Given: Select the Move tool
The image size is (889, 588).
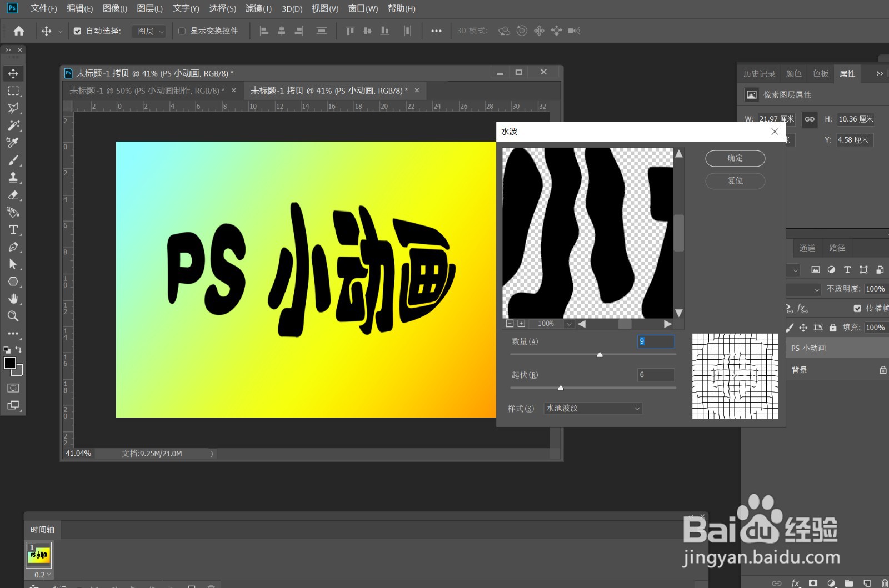Looking at the screenshot, I should pyautogui.click(x=13, y=73).
